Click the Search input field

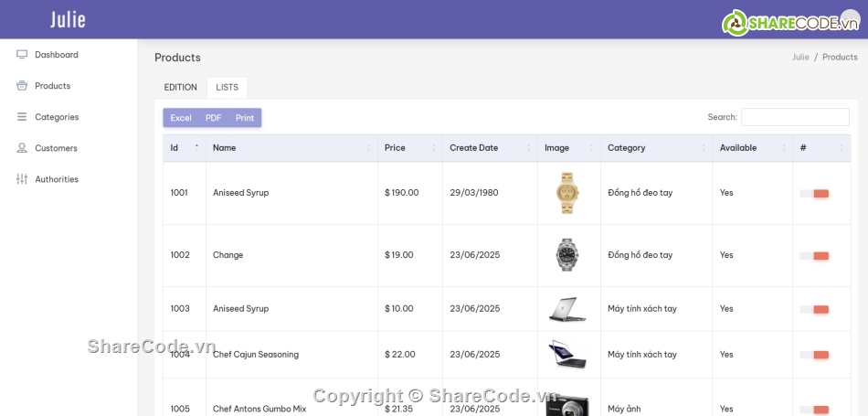coord(795,117)
